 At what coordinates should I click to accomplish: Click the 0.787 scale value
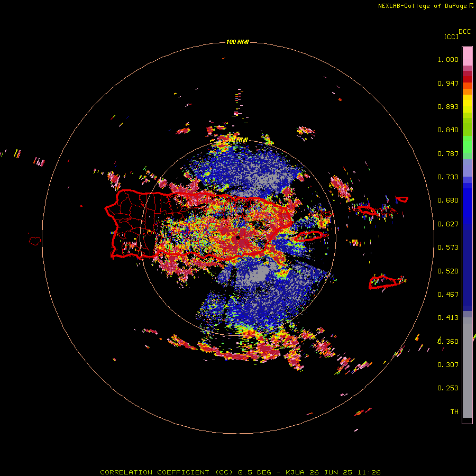tap(448, 153)
